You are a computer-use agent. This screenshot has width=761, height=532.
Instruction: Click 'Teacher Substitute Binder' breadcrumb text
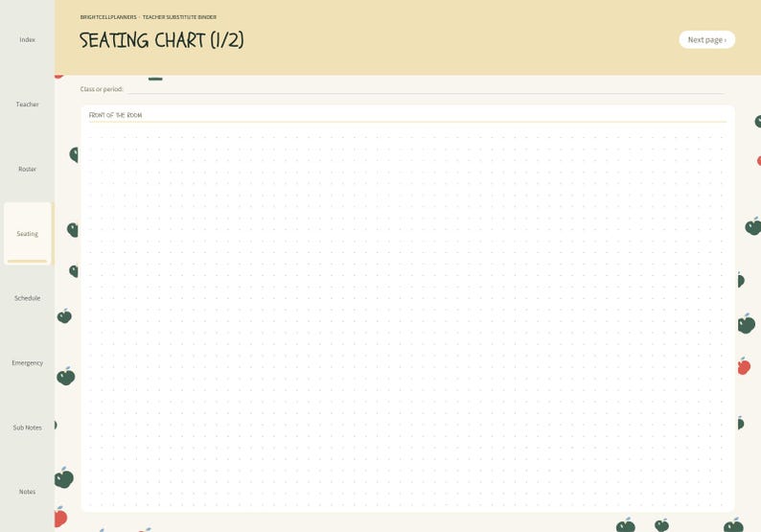(x=179, y=17)
